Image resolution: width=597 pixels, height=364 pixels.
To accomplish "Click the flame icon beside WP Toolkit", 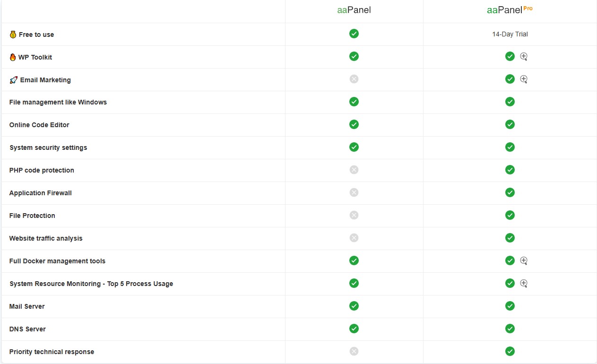I will pyautogui.click(x=13, y=57).
